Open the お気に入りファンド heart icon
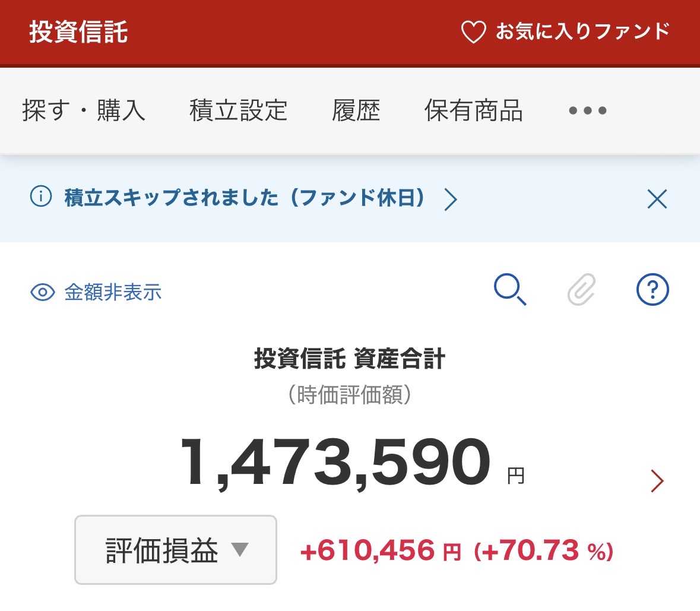The width and height of the screenshot is (700, 611). click(473, 32)
